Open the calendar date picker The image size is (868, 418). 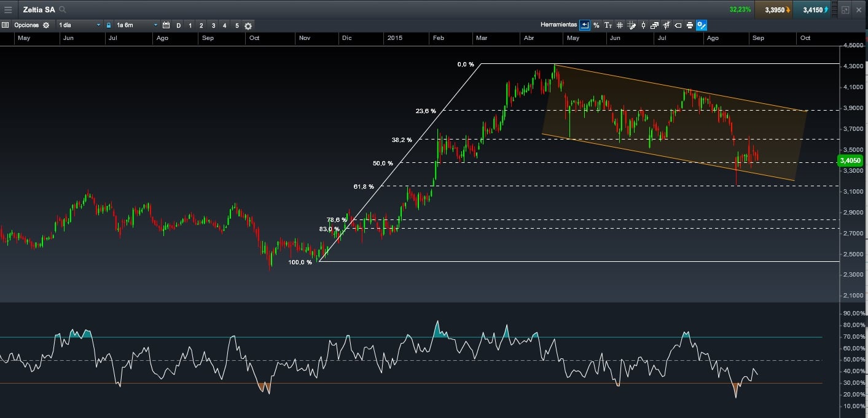[166, 25]
